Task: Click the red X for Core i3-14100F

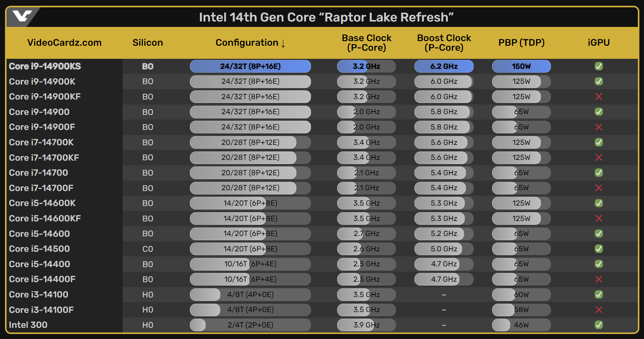Action: click(x=599, y=309)
